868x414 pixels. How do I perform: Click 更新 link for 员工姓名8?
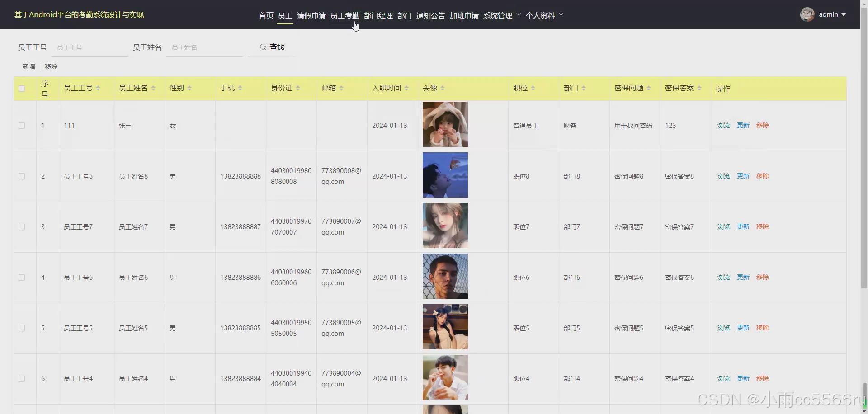[x=743, y=176]
